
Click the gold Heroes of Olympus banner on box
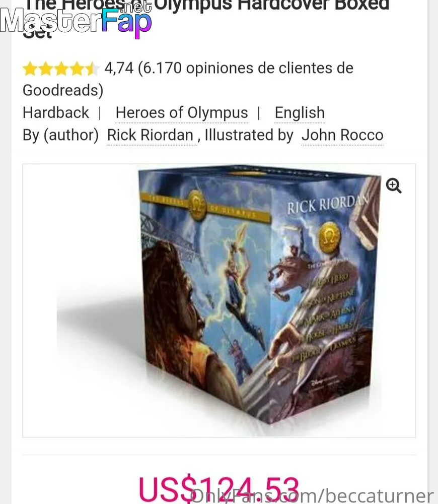205,205
